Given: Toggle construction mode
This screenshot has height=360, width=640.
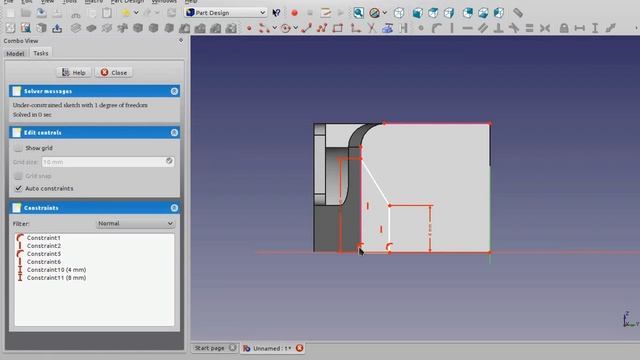Looking at the screenshot, I should tap(404, 28).
